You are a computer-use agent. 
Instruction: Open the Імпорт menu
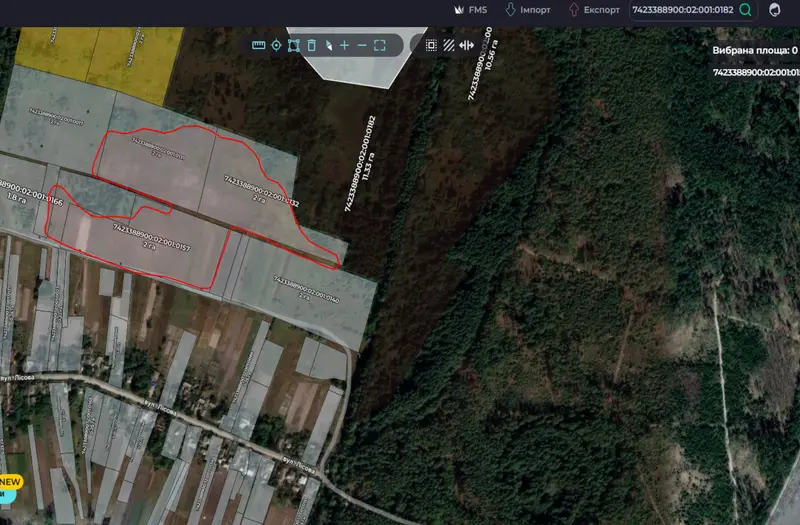point(528,10)
